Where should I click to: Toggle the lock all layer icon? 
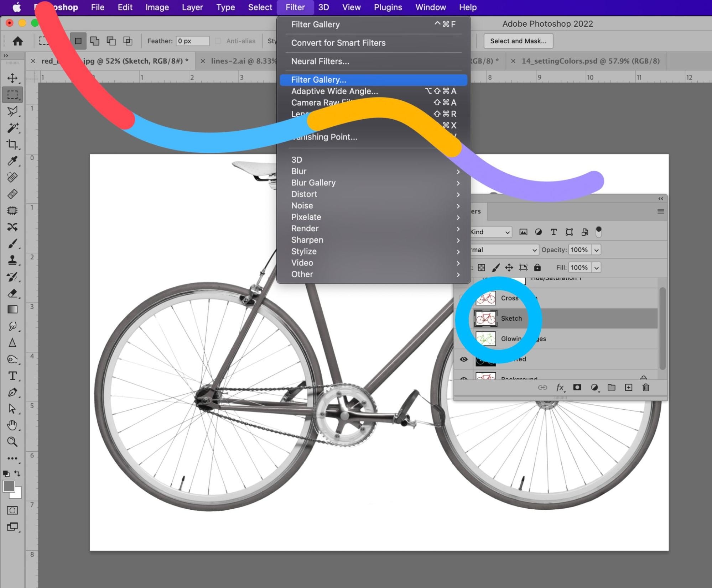[x=537, y=267]
